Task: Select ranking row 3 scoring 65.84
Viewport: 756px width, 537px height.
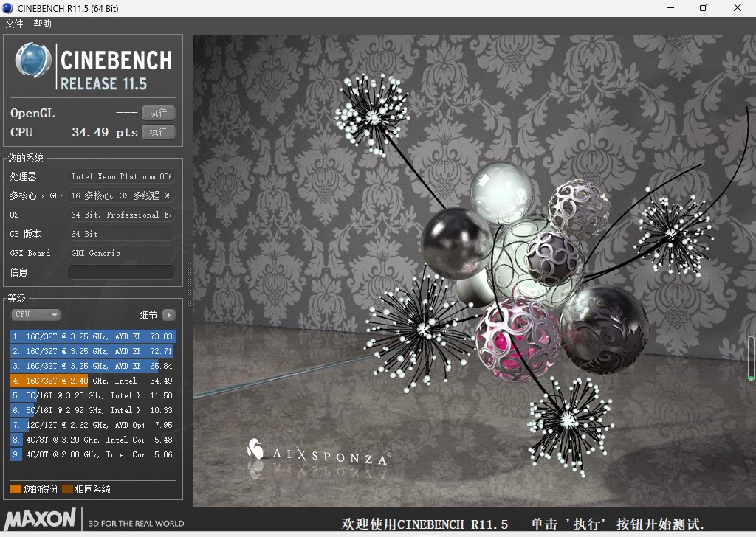Action: pos(93,366)
